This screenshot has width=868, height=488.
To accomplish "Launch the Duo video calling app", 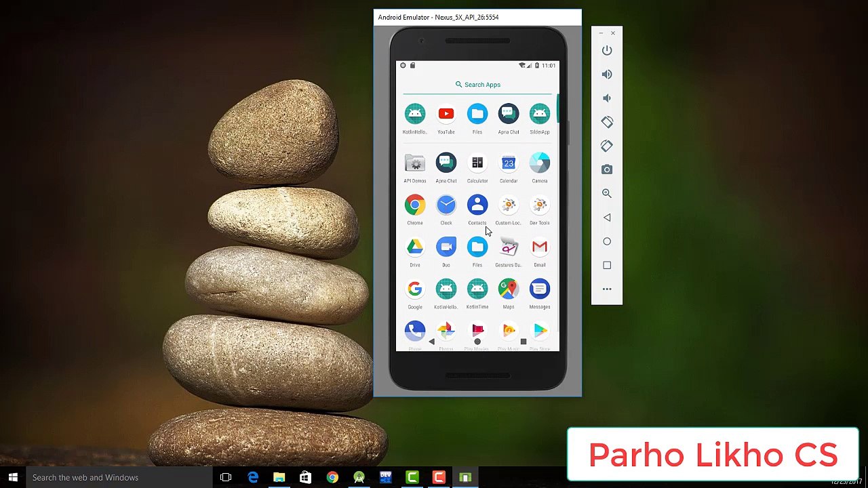I will pyautogui.click(x=446, y=247).
